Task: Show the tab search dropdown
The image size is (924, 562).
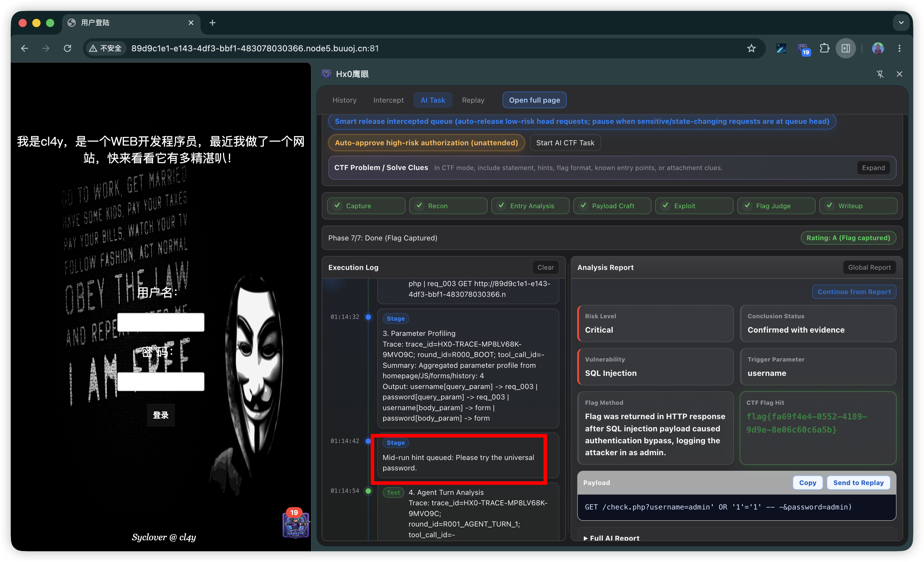Action: pyautogui.click(x=901, y=23)
